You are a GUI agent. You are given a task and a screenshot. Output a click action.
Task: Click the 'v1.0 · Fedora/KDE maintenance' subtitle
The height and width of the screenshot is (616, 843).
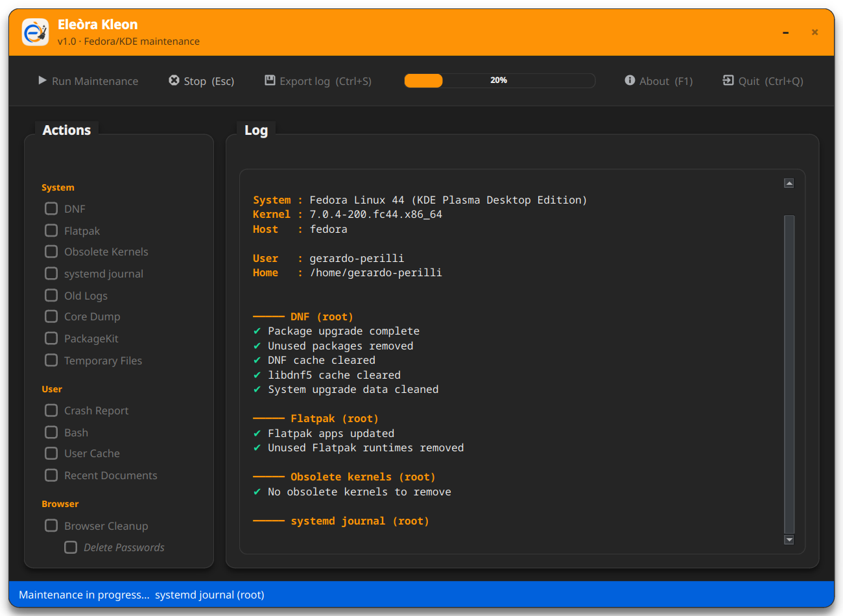click(128, 41)
